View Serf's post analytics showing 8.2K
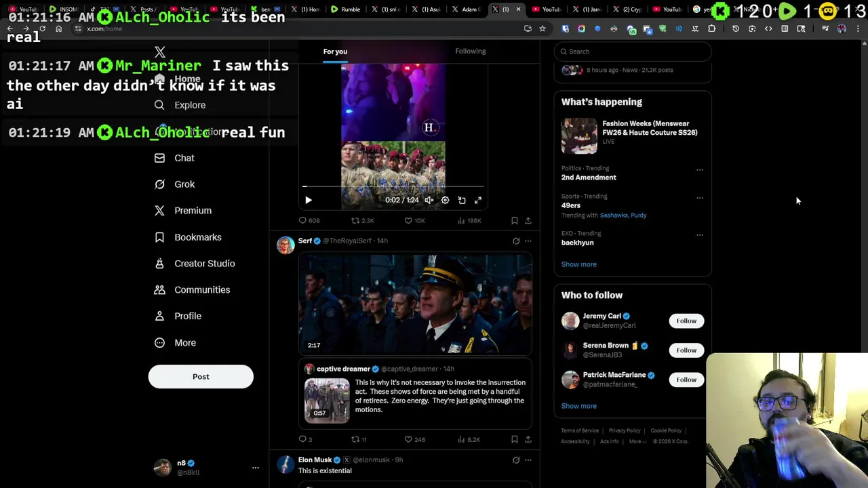Image resolution: width=868 pixels, height=488 pixels. tap(469, 439)
